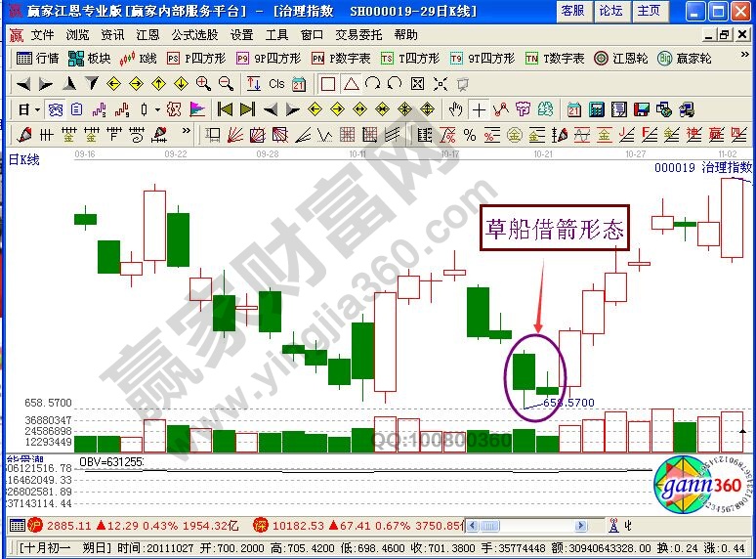Viewport: 756px width, 559px height.
Task: Open the 公式选股 menu
Action: coord(194,34)
